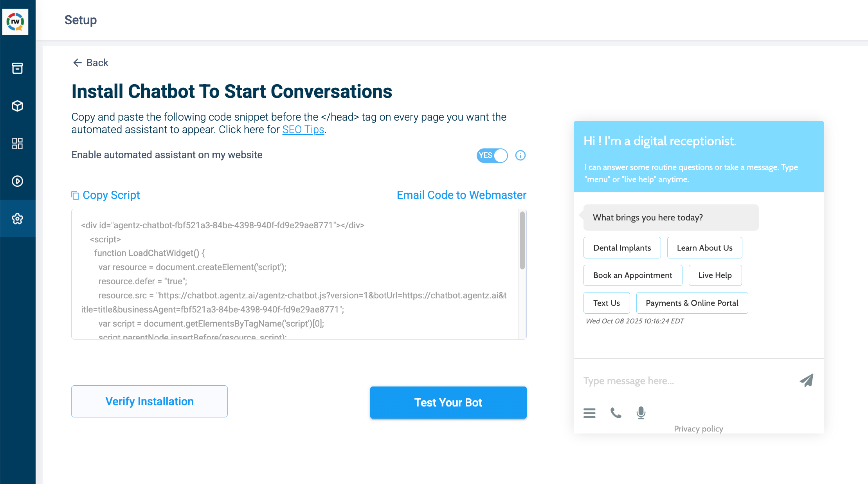Image resolution: width=868 pixels, height=484 pixels.
Task: Open the play circle sidebar icon
Action: [17, 181]
